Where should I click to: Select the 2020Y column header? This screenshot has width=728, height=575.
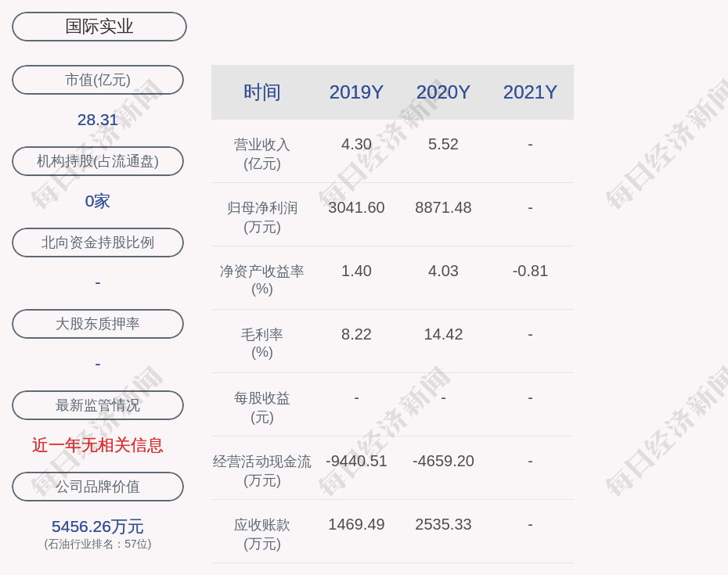(x=443, y=92)
